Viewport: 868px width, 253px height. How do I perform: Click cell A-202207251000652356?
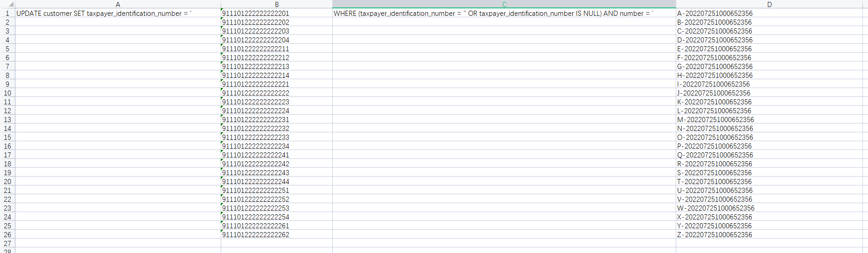click(770, 13)
